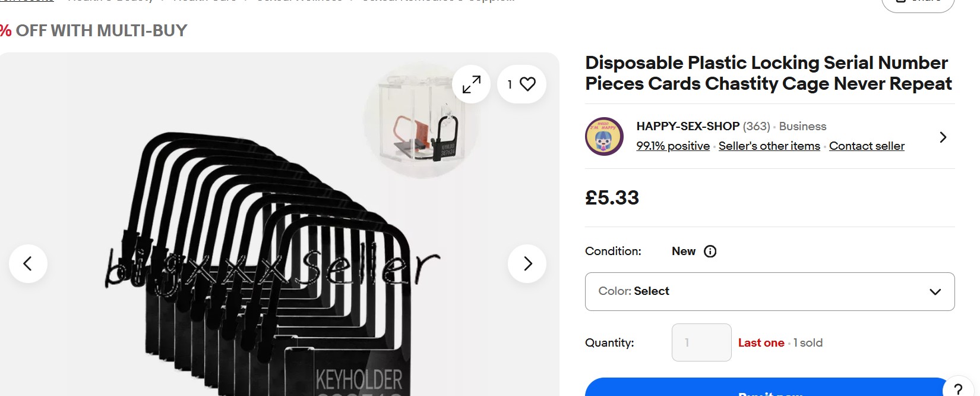Open HAPPY-SEX-SHOP seller name
Image resolution: width=980 pixels, height=396 pixels.
(688, 127)
